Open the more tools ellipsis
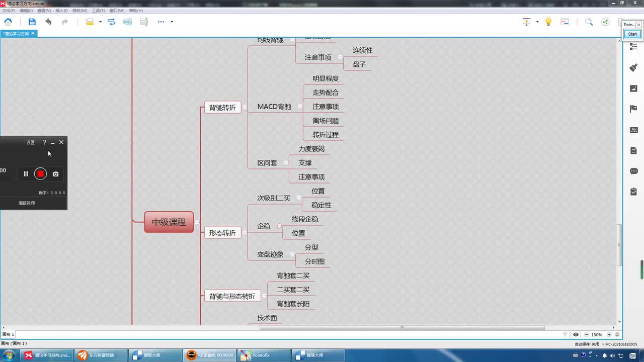644x362 pixels. click(x=161, y=22)
